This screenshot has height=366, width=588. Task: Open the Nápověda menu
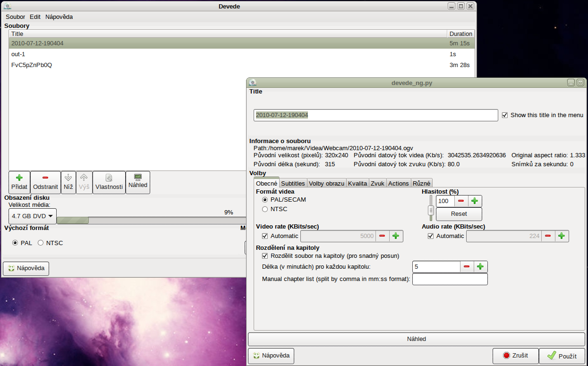(x=59, y=17)
